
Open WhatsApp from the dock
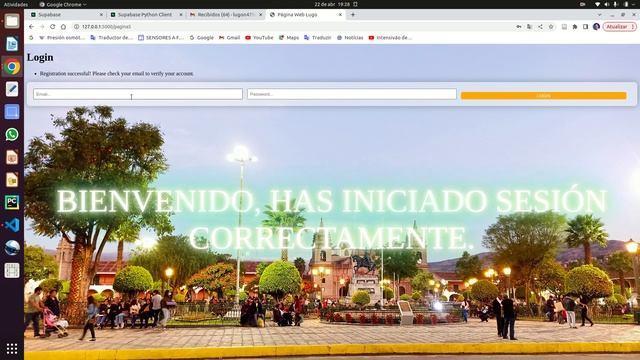(12, 134)
